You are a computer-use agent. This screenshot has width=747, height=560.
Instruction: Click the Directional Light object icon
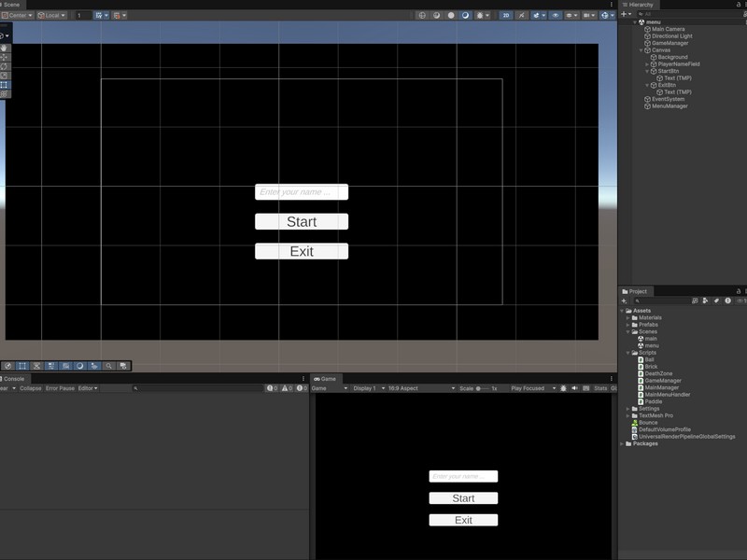[647, 36]
